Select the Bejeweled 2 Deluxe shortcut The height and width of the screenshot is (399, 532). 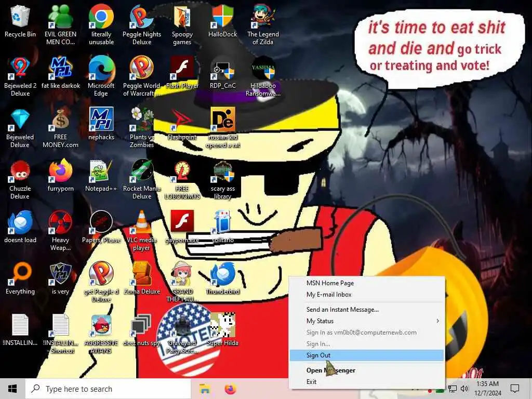point(20,76)
